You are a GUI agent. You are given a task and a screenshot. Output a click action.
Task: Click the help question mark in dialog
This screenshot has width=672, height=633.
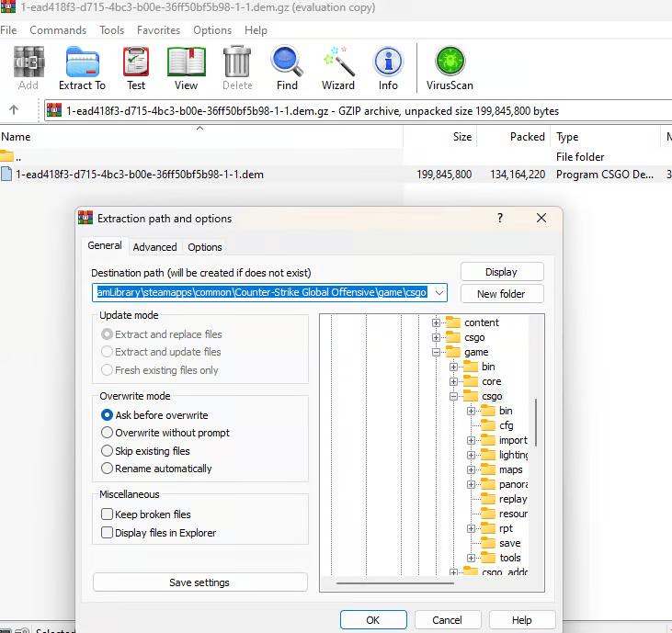(x=500, y=218)
